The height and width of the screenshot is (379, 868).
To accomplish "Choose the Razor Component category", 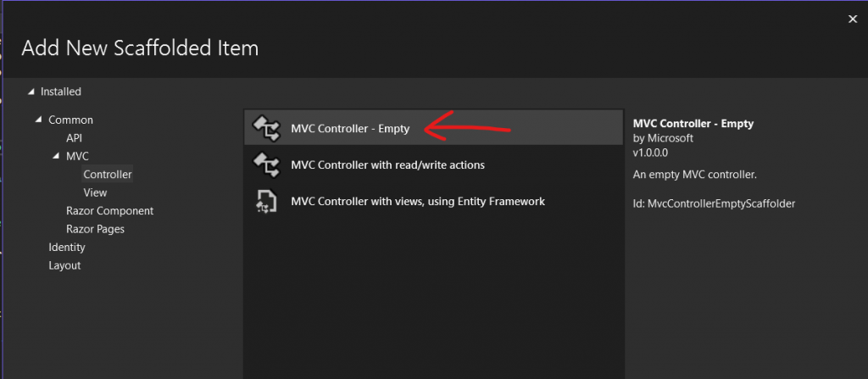I will (x=109, y=211).
